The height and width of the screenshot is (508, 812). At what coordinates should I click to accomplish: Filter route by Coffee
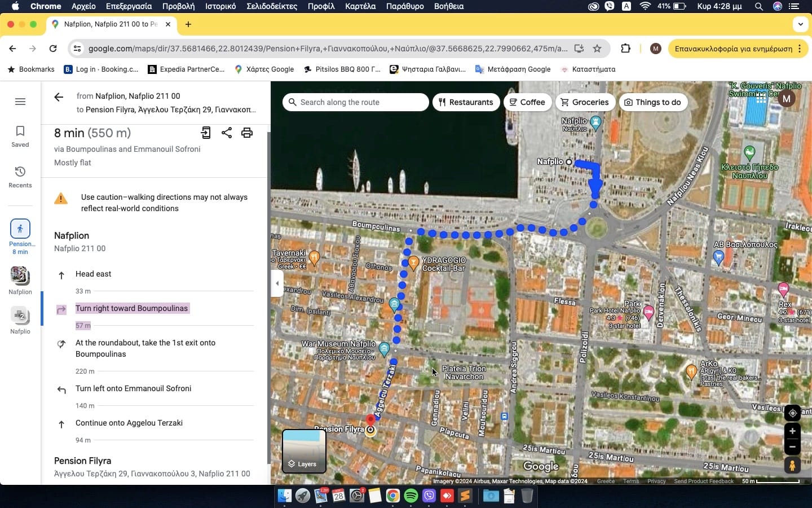[527, 102]
